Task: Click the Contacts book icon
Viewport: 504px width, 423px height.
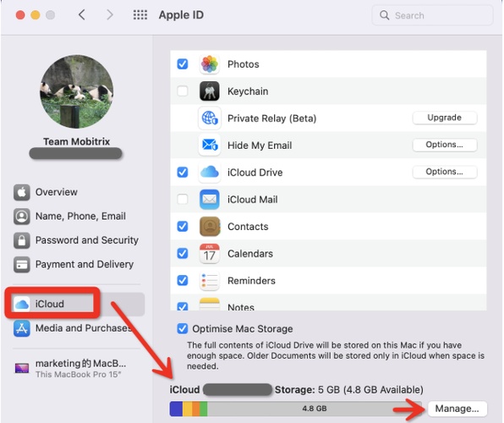Action: coord(209,227)
